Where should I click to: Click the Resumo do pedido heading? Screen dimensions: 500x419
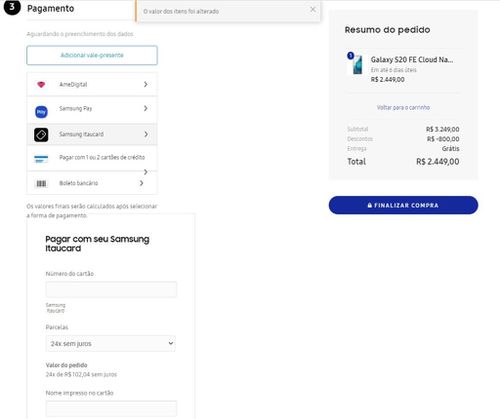387,30
